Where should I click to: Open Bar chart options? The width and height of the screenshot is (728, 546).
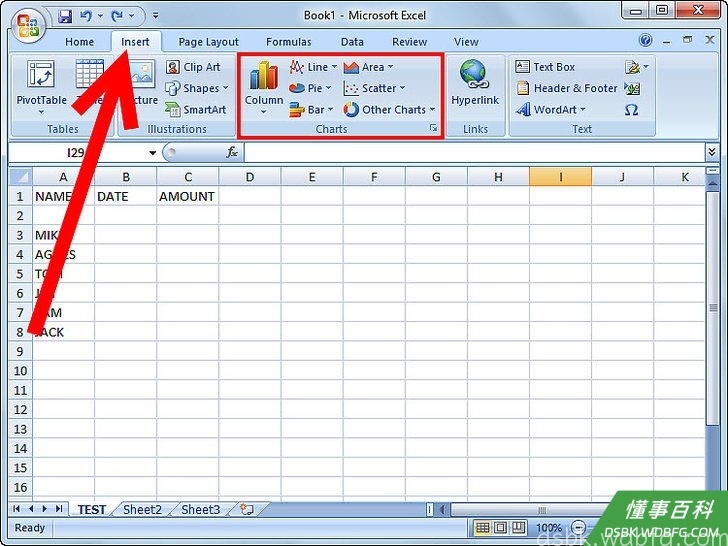tap(311, 110)
